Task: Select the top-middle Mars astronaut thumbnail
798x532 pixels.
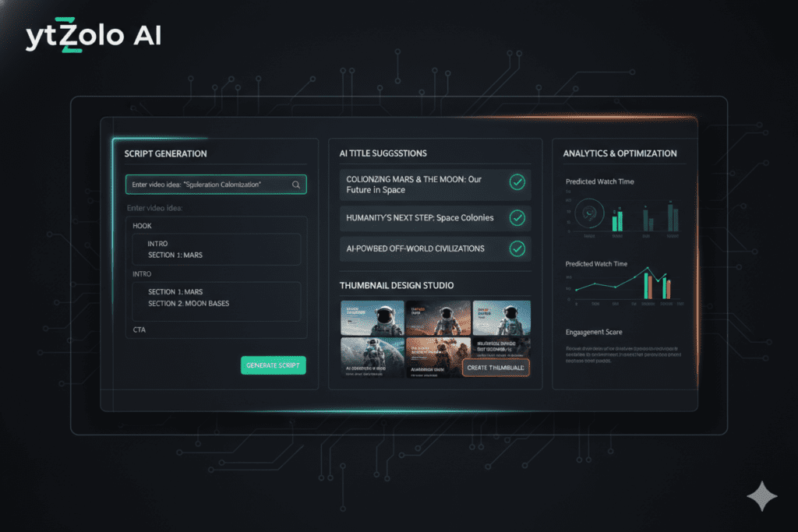Action: [438, 318]
